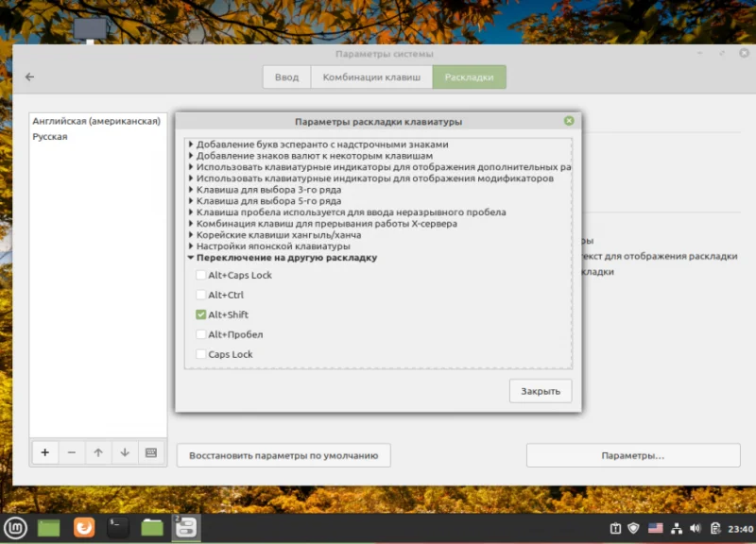Show the desktop from the taskbar
This screenshot has width=756, height=544.
click(x=49, y=528)
